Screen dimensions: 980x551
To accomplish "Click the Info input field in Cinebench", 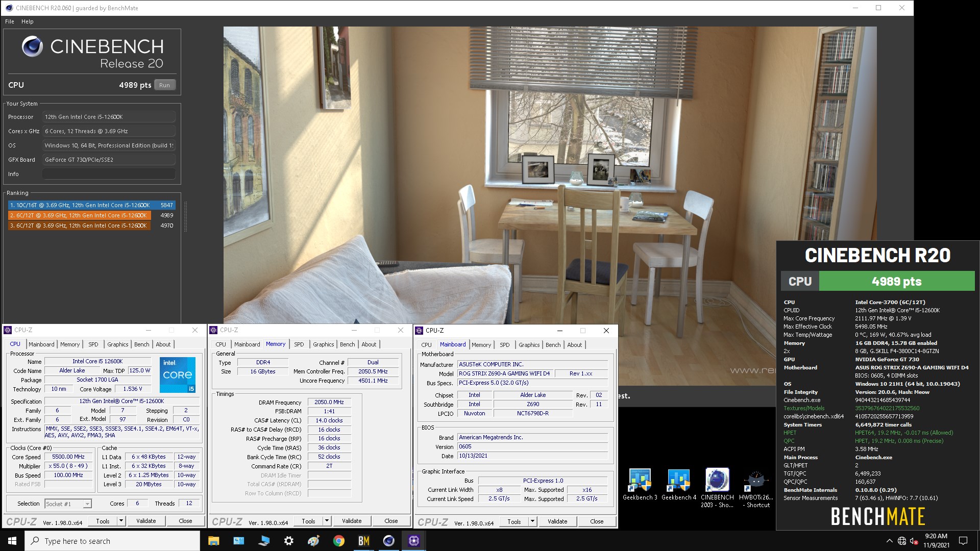I will (109, 174).
